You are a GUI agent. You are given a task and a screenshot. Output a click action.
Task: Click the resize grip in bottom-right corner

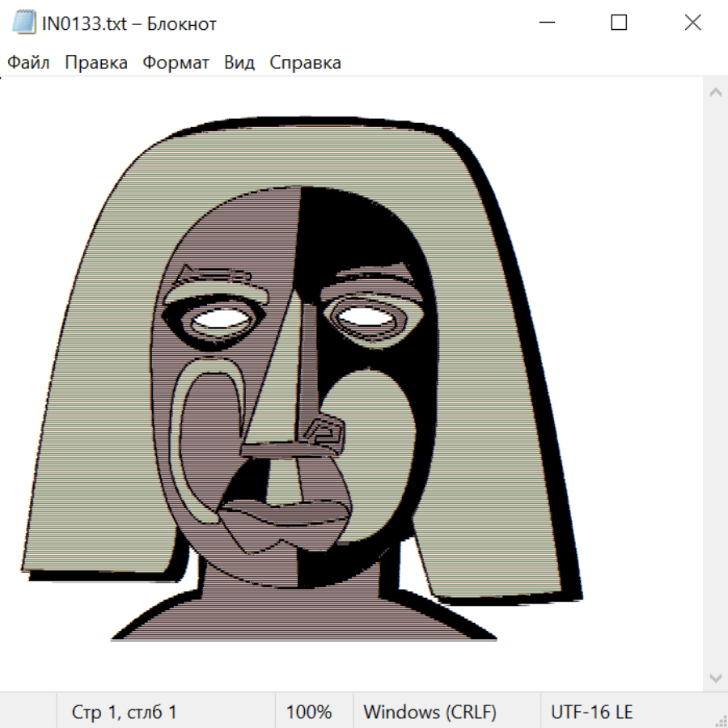pyautogui.click(x=720, y=720)
